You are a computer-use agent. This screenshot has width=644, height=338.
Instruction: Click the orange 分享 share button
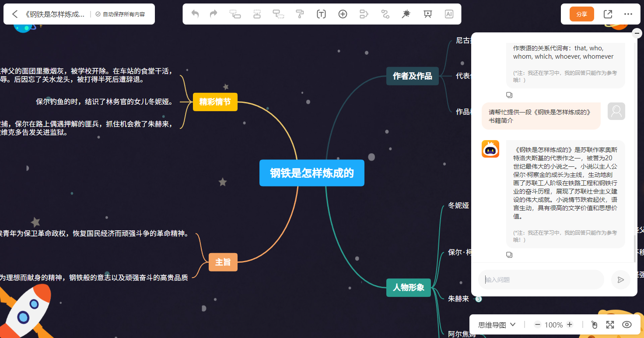pos(581,14)
